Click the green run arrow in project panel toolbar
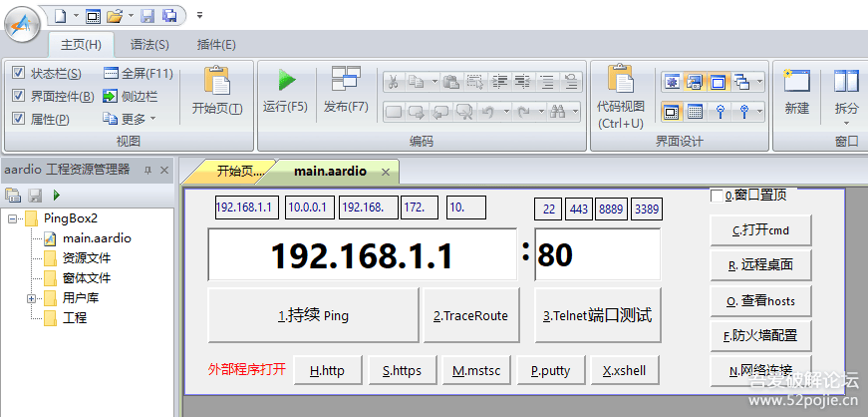The image size is (868, 417). coord(57,195)
